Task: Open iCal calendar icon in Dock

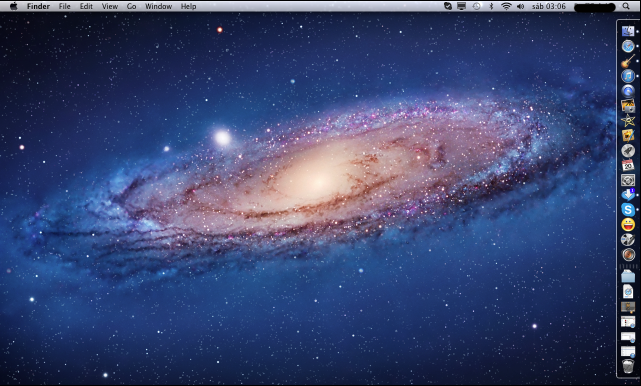Action: click(x=628, y=165)
